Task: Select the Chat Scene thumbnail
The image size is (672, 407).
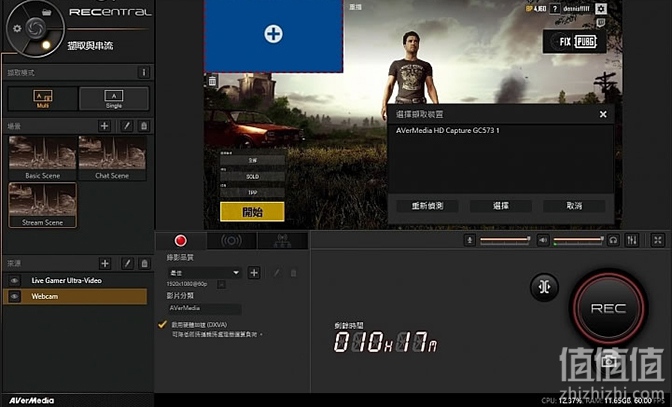Action: 112,158
